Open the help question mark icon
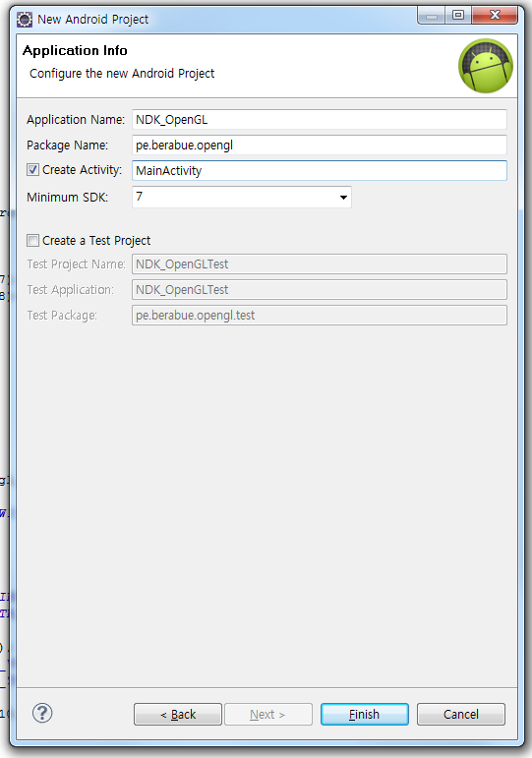Screen dimensions: 532x758 [42, 713]
